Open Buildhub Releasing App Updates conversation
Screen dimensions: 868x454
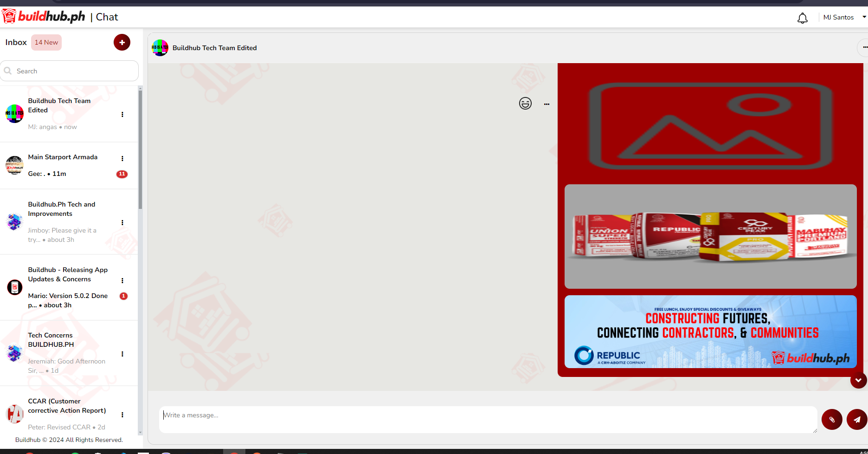[x=68, y=287]
